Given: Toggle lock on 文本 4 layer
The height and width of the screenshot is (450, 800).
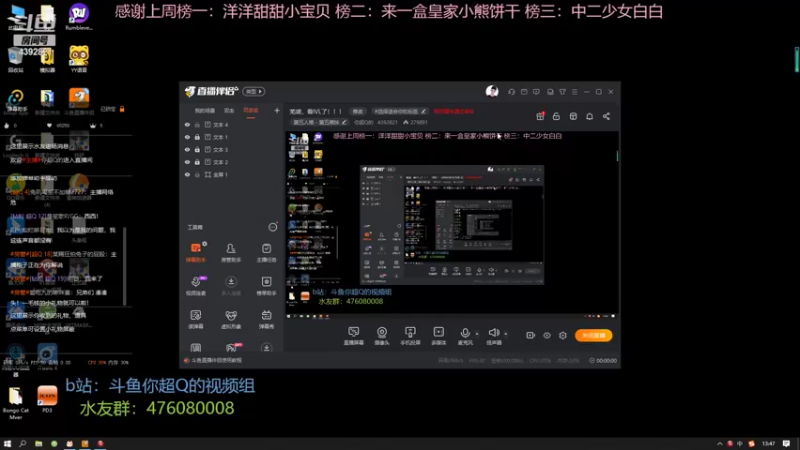Looking at the screenshot, I should (x=197, y=124).
